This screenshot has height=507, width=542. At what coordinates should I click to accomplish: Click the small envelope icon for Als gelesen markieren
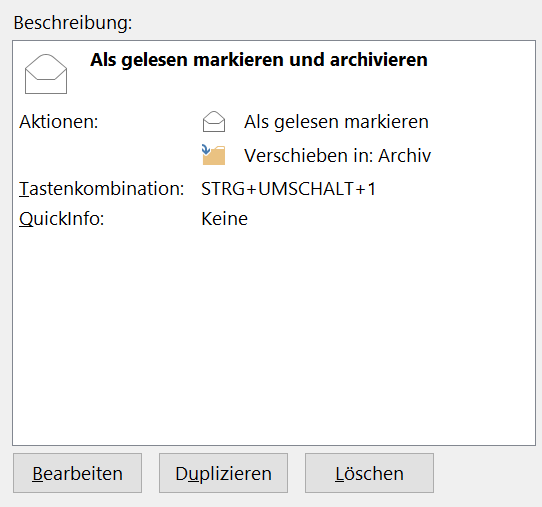pos(214,121)
